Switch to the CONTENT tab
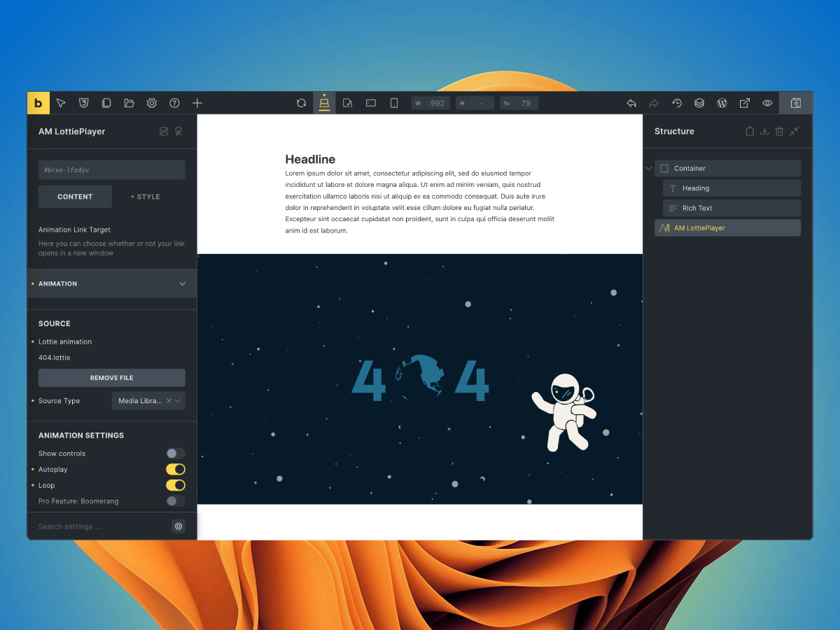Image resolution: width=840 pixels, height=630 pixels. 75,197
